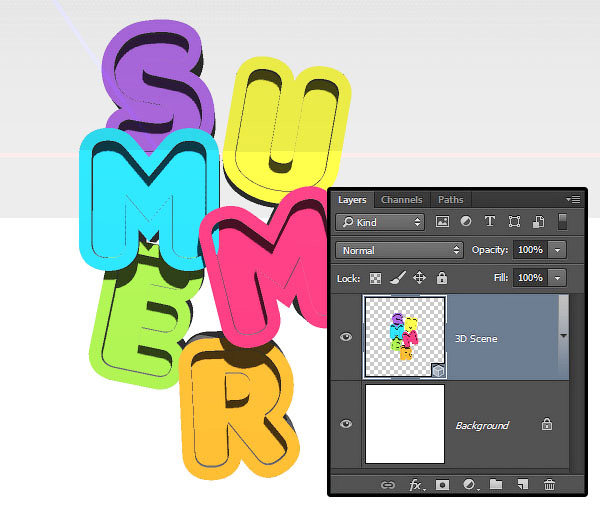Viewport: 600px width, 510px height.
Task: Filter for shape layers icon
Action: point(514,222)
